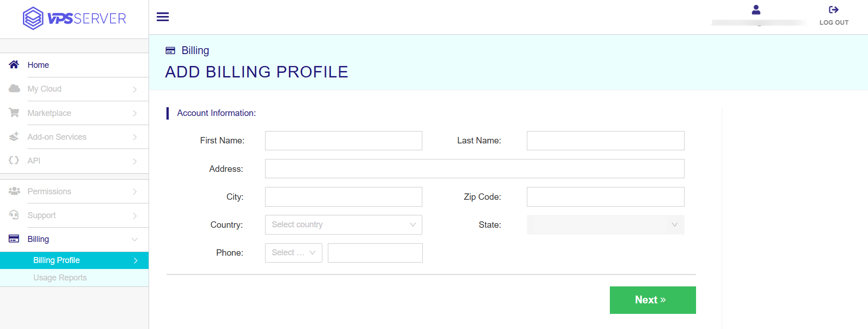This screenshot has height=329, width=868.
Task: Click the API curly braces icon
Action: (14, 160)
